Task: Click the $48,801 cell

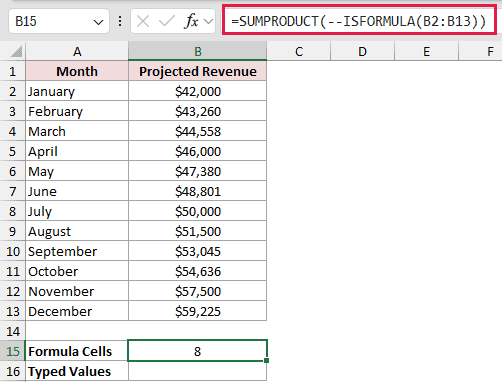Action: click(198, 191)
